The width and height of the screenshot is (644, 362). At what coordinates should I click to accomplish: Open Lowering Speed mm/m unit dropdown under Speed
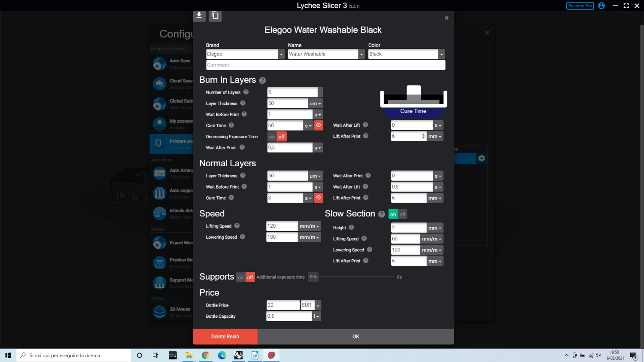[309, 237]
